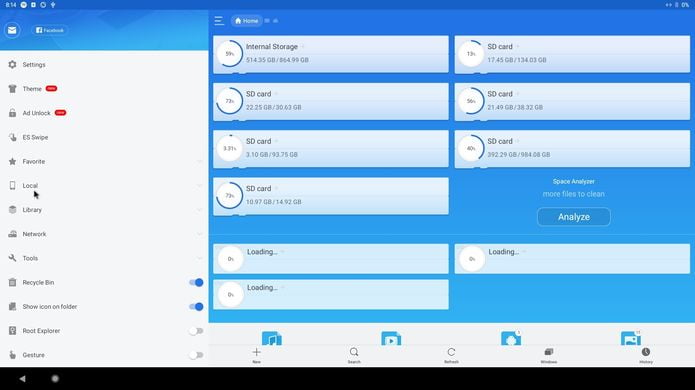The image size is (695, 390).
Task: Expand the Network section chevron
Action: tap(199, 234)
